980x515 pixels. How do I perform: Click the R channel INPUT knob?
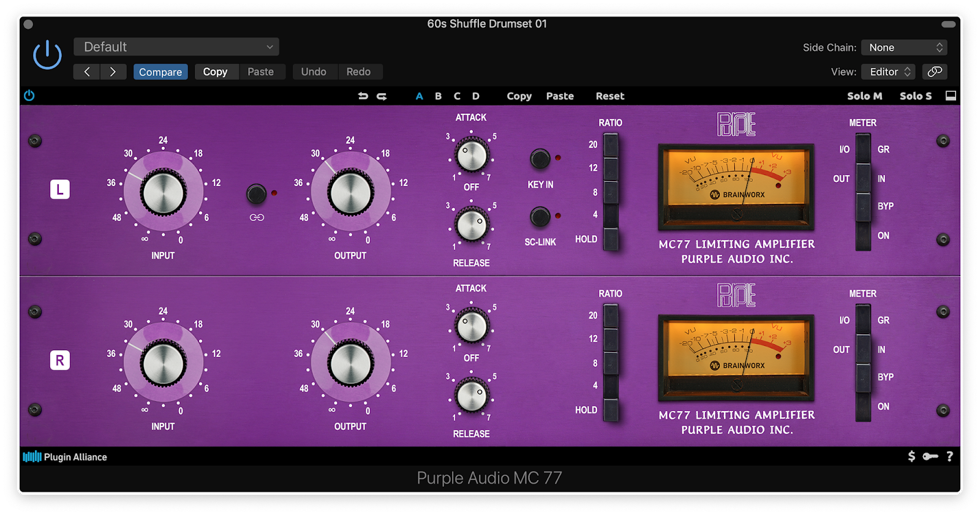(163, 363)
